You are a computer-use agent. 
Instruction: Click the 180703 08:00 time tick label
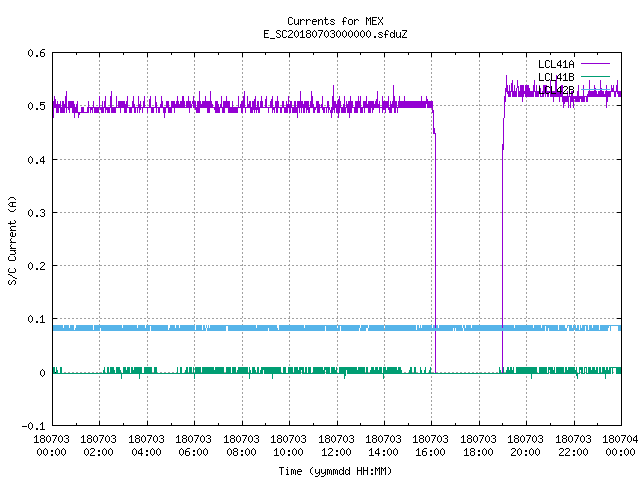[242, 446]
